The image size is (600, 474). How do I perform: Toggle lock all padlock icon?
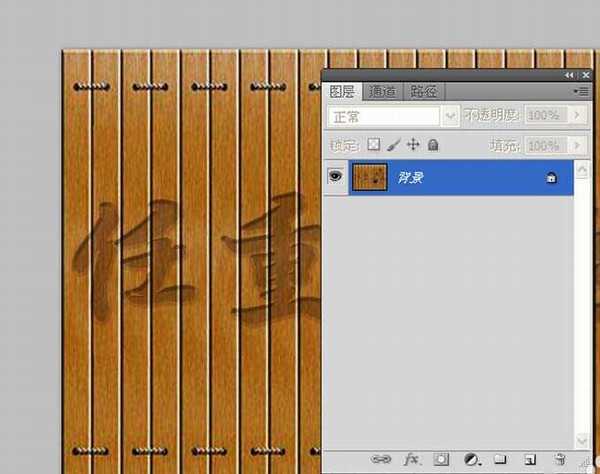[432, 145]
